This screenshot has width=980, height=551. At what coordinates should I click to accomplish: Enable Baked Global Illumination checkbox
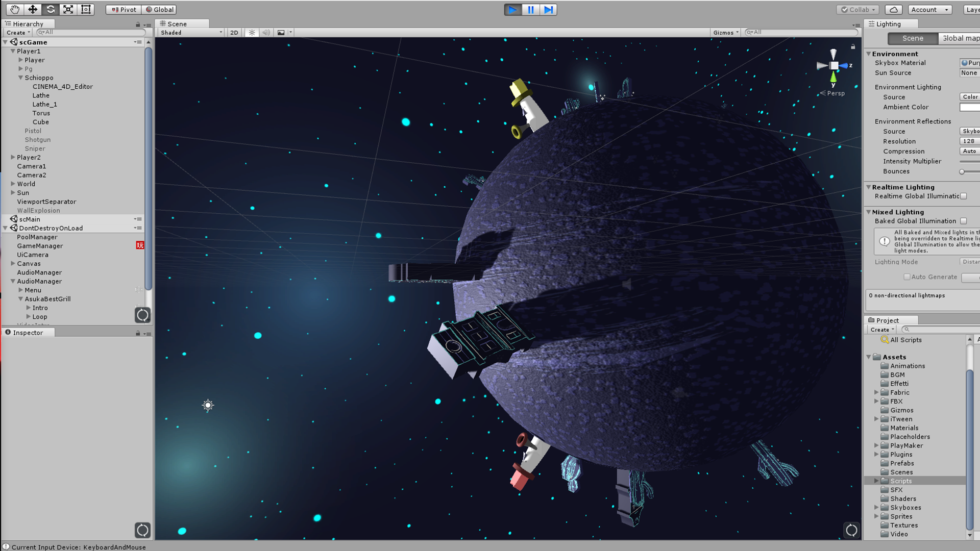tap(964, 221)
